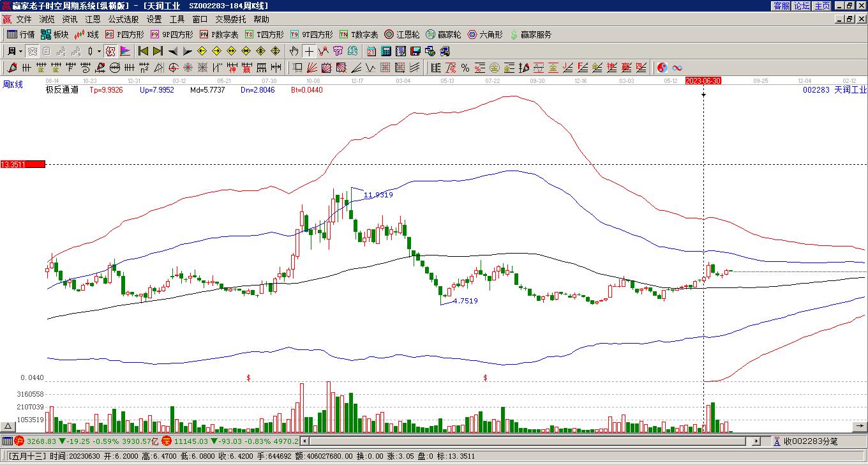This screenshot has height=465, width=868.
Task: Open the calculator icon in the toolbar
Action: [386, 51]
